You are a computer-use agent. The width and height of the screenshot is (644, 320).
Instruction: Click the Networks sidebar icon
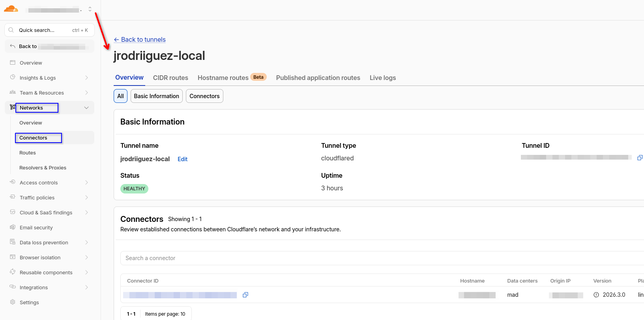coord(13,107)
